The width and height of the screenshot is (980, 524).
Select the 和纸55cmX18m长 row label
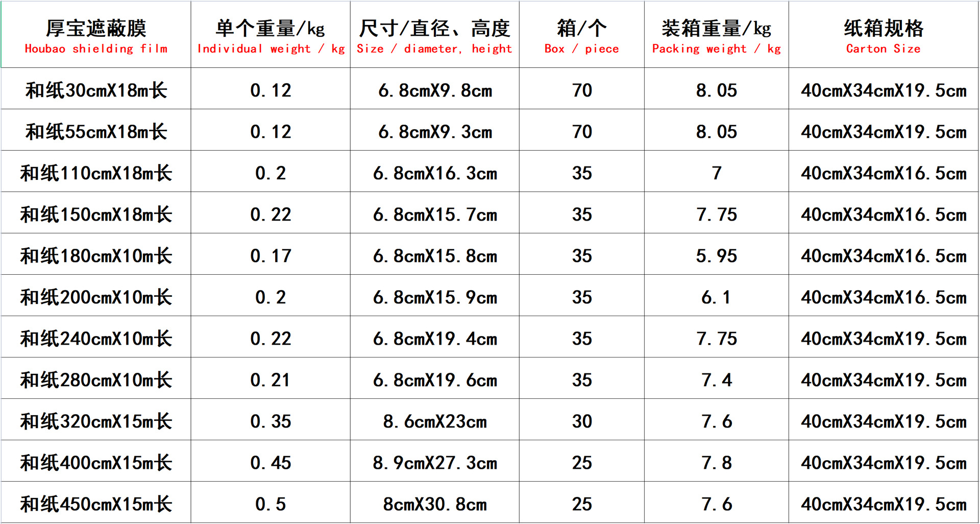point(96,132)
